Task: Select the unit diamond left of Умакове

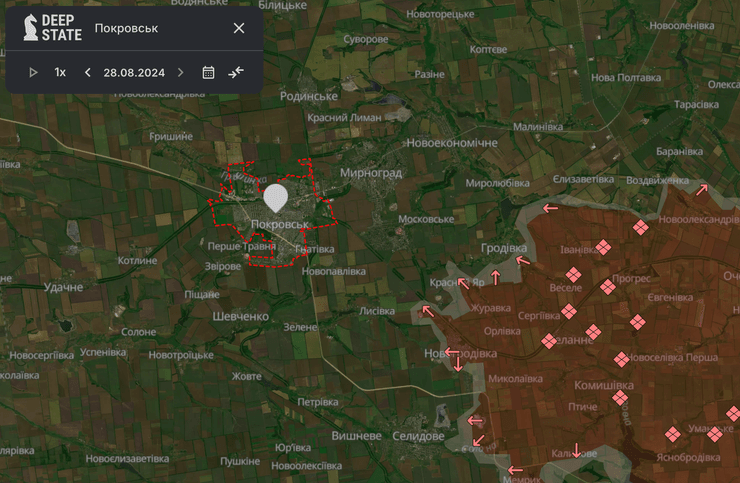Action: pyautogui.click(x=672, y=433)
